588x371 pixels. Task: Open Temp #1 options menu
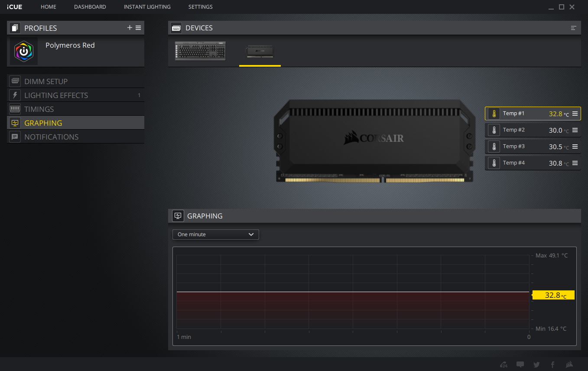(x=575, y=114)
